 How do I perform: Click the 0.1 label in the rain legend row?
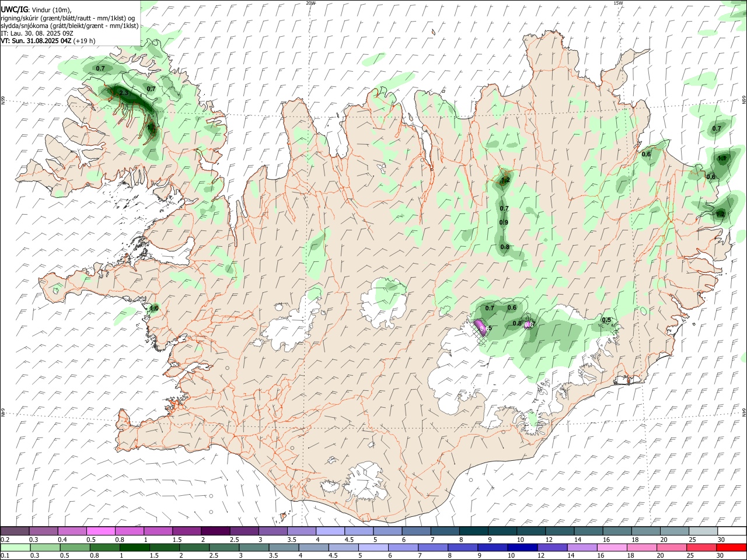click(5, 556)
